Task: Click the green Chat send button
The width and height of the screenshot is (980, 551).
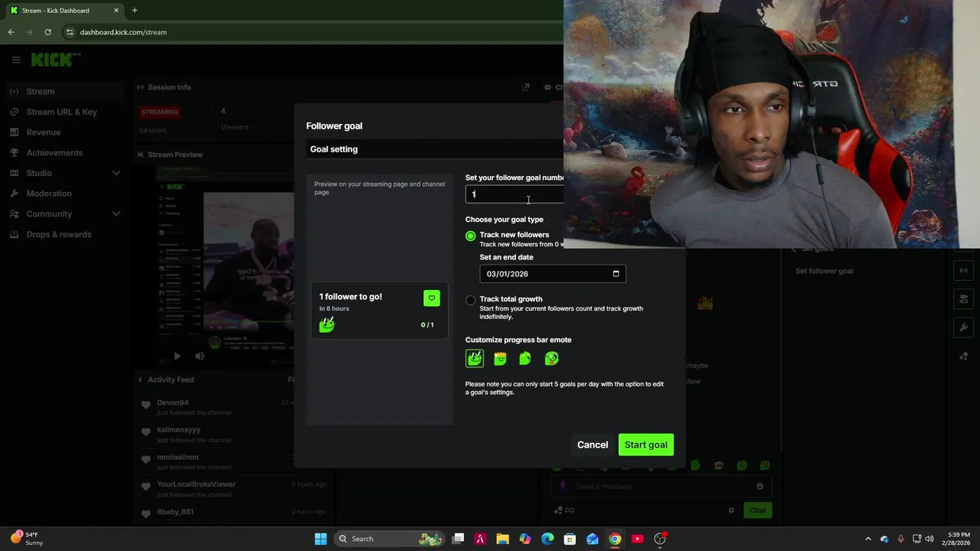Action: pos(757,510)
